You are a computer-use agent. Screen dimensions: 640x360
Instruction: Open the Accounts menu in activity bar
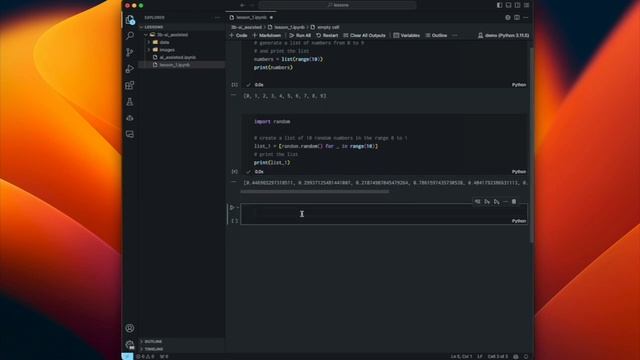tap(130, 328)
